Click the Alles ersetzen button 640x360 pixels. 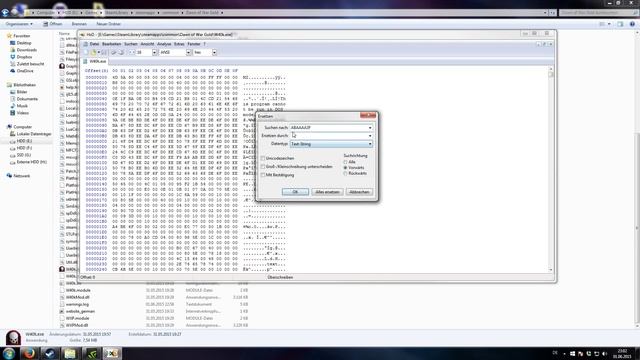coord(327,192)
